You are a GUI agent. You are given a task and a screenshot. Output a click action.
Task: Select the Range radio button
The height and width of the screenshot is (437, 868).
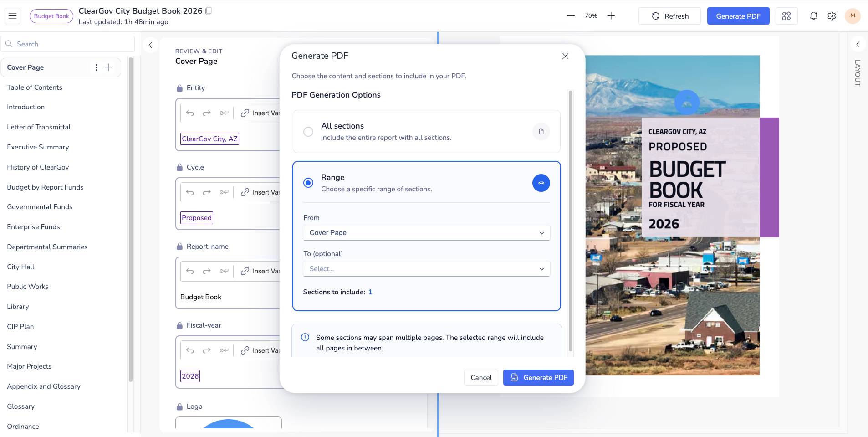click(x=308, y=183)
